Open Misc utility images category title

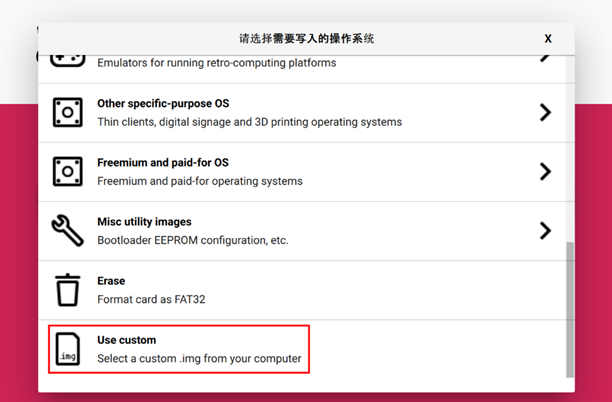144,222
